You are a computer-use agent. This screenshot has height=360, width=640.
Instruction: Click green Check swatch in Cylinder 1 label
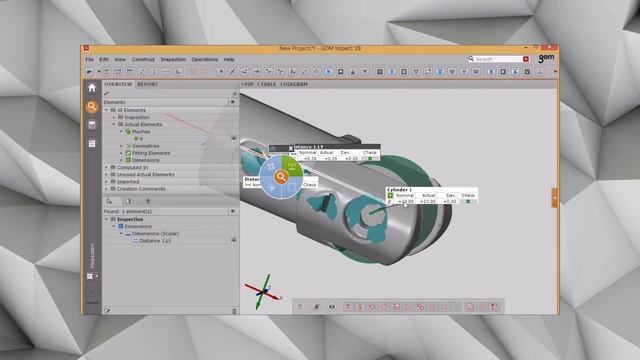468,202
